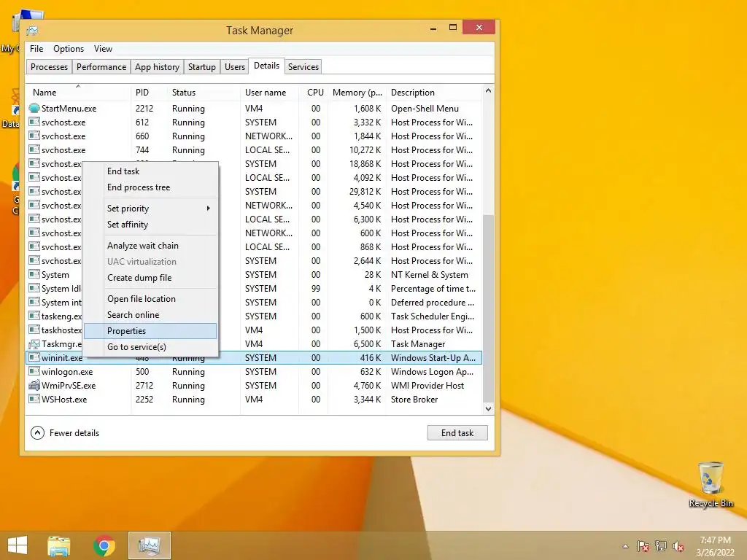Click the NT Kernel & System description
This screenshot has height=560, width=747.
(430, 275)
